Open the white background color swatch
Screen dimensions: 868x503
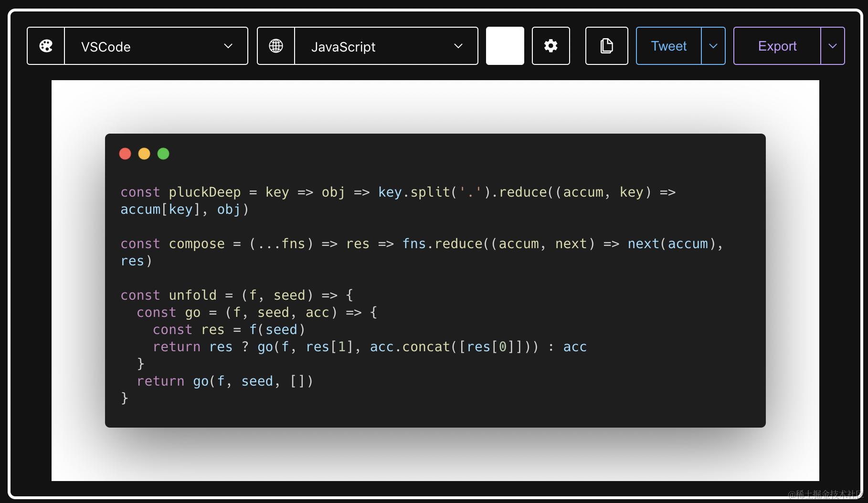tap(505, 46)
